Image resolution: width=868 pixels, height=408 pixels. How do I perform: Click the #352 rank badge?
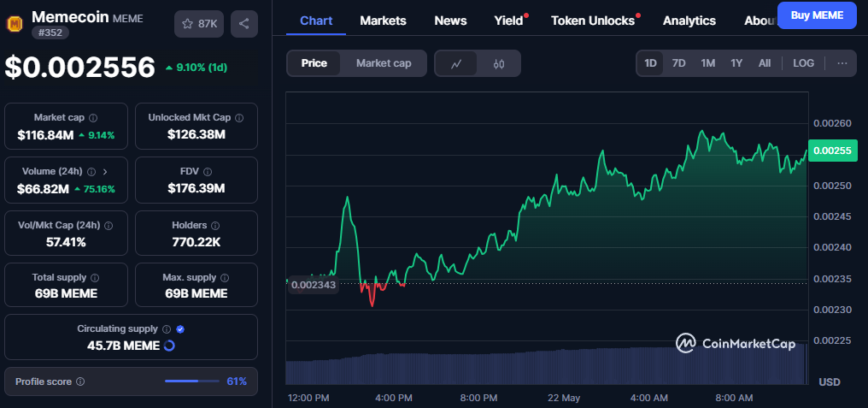click(x=50, y=33)
